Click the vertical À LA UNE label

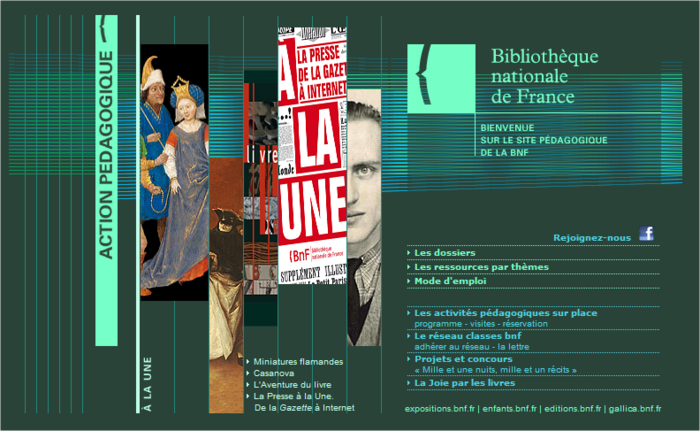click(x=147, y=384)
